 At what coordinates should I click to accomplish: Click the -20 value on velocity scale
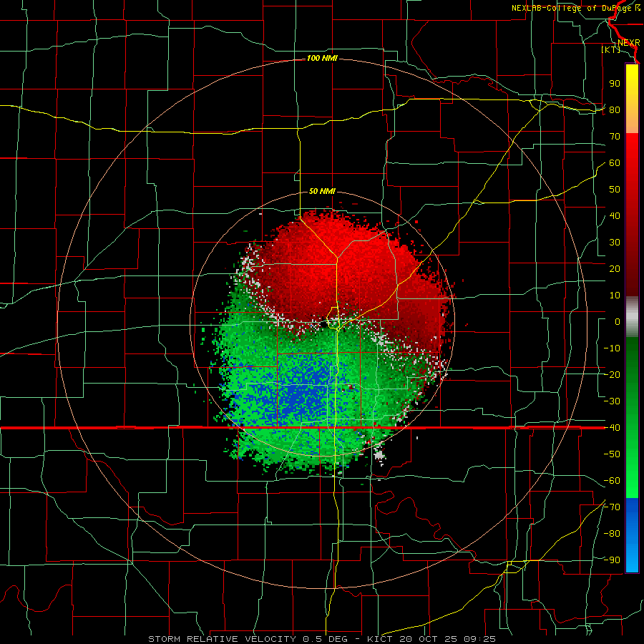[612, 374]
